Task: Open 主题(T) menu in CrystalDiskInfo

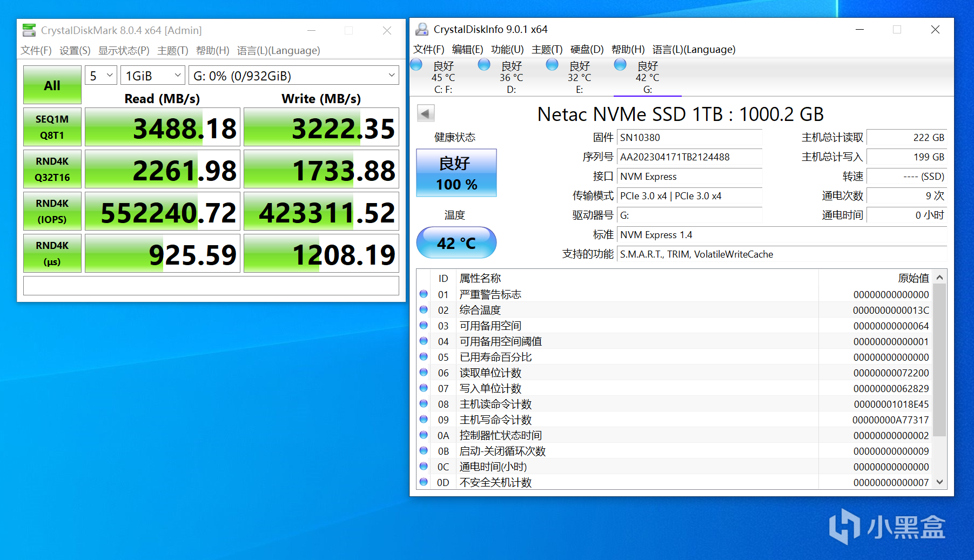Action: (547, 50)
